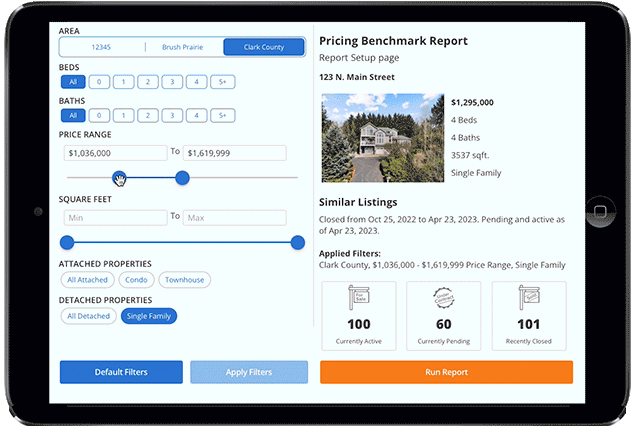Select the Brush Prairie area option
Screen dimensions: 635x426
(x=184, y=47)
